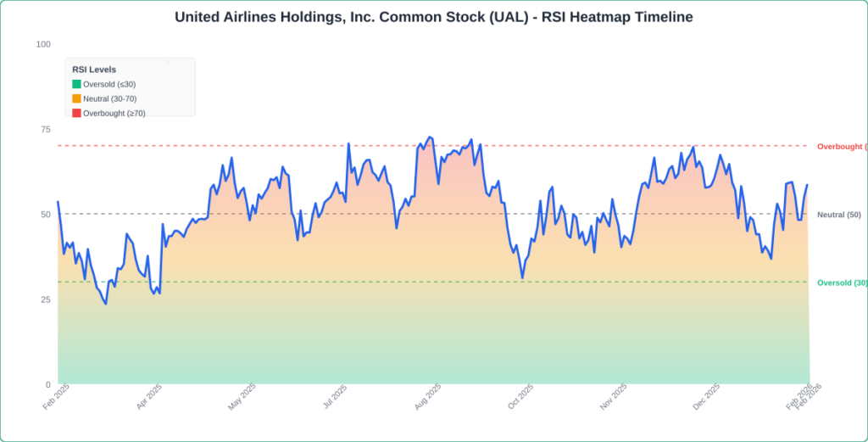Click the Oct 2025 x-axis label
This screenshot has height=442, width=868.
pyautogui.click(x=521, y=397)
